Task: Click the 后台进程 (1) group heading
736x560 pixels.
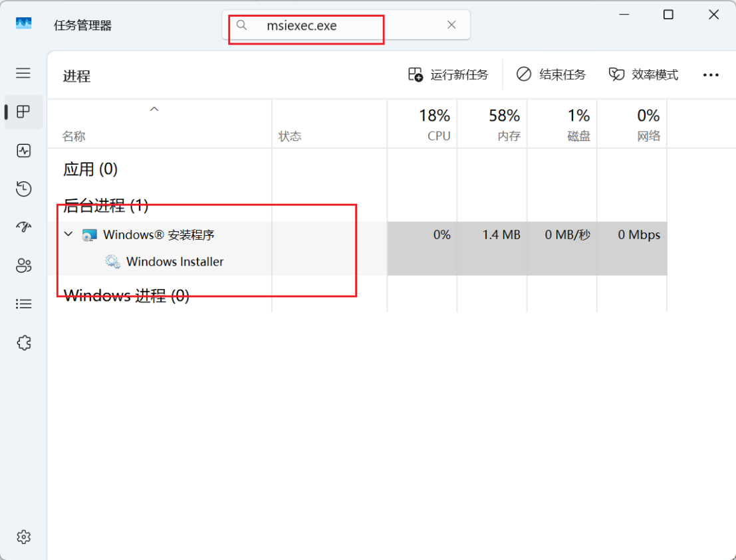Action: pos(106,205)
